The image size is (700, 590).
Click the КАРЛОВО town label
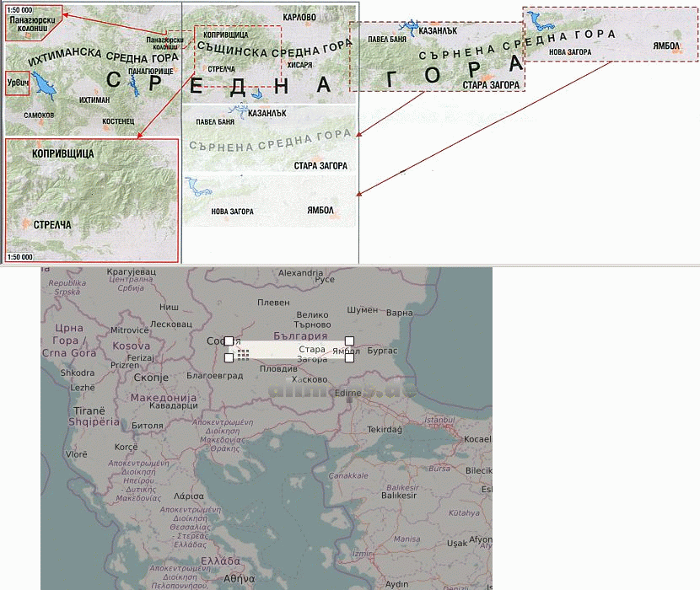click(299, 17)
